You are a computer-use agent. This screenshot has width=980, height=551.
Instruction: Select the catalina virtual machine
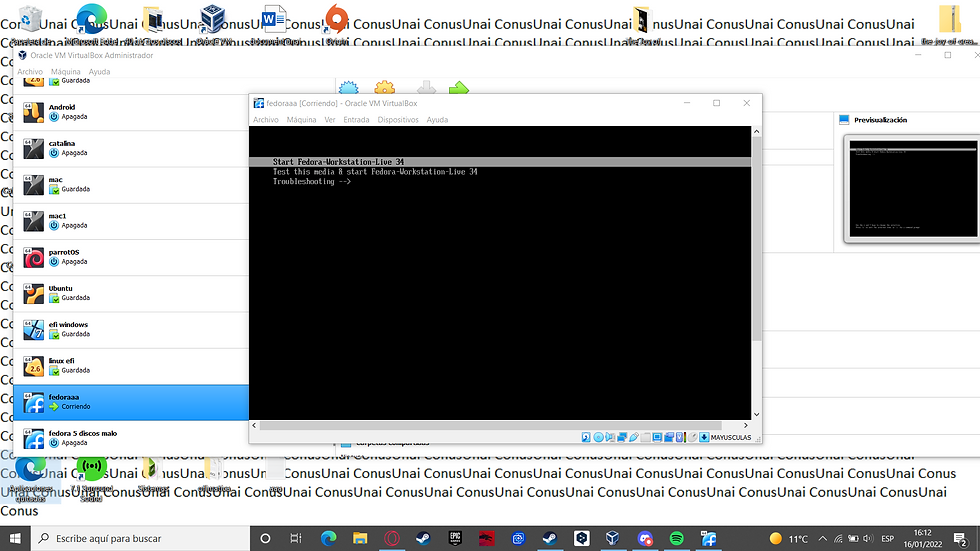tap(131, 149)
